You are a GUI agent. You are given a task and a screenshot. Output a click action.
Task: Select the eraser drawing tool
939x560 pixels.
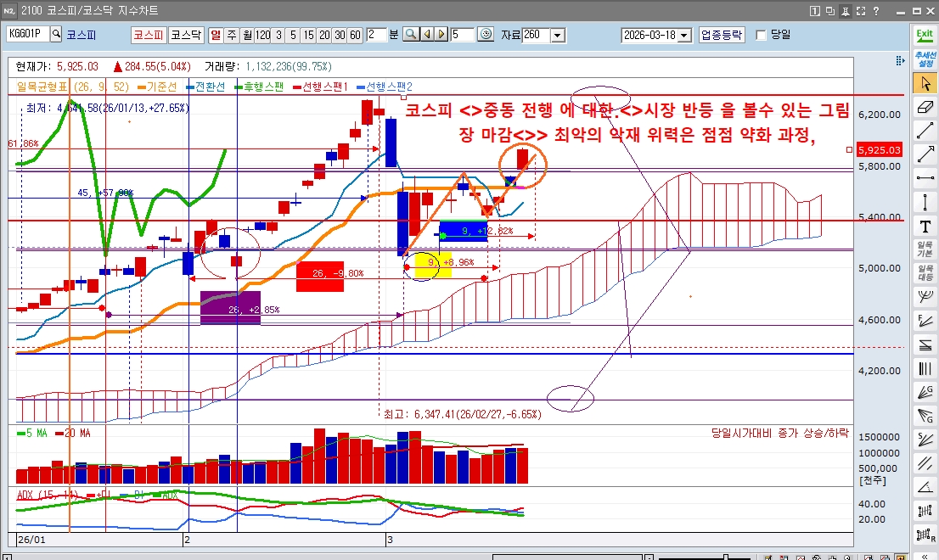925,107
